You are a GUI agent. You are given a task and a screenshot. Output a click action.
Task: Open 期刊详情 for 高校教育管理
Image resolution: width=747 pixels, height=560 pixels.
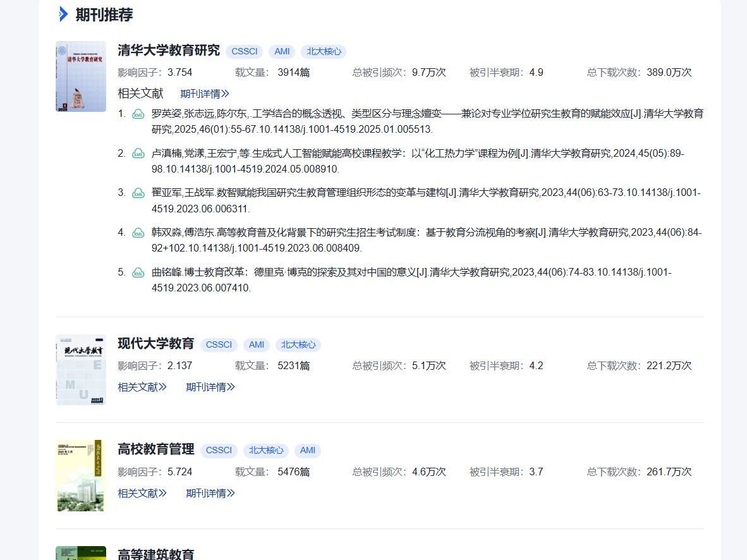(x=210, y=493)
